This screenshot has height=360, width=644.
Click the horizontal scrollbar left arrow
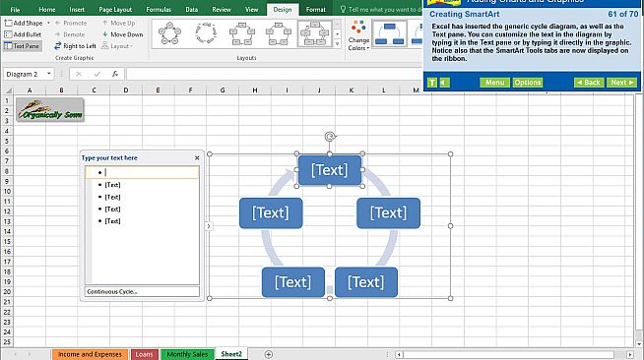click(399, 354)
